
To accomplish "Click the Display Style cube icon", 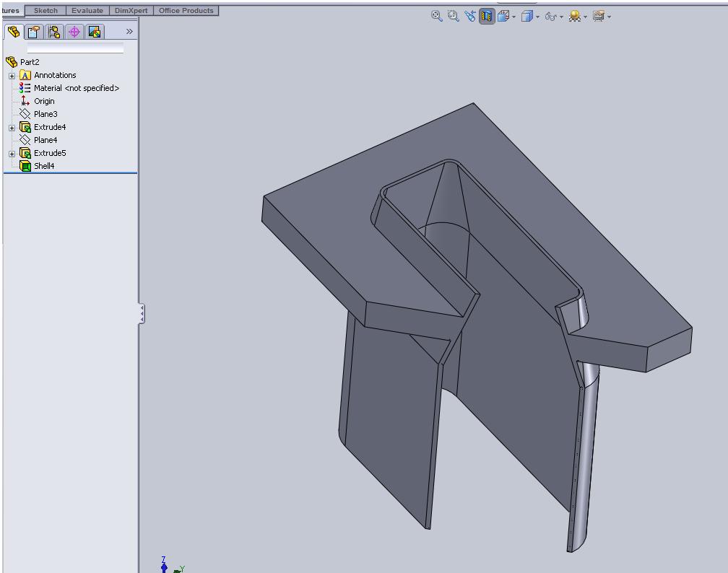I will coord(526,17).
